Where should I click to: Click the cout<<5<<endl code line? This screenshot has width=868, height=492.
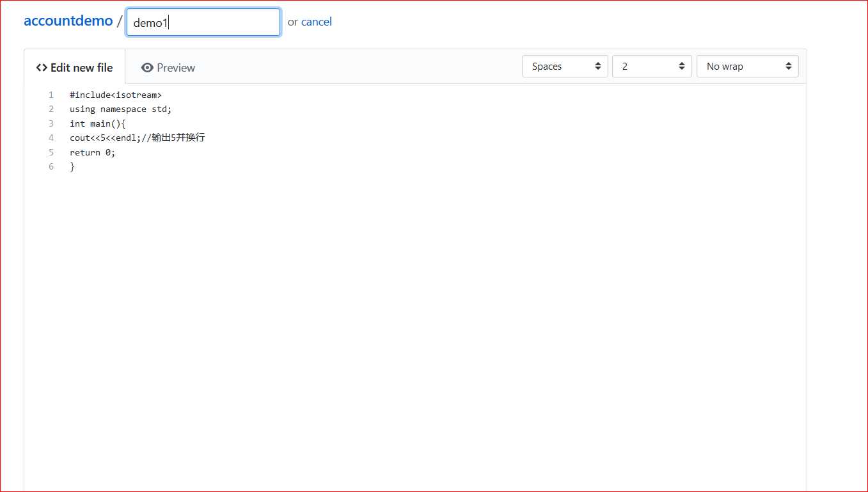coord(138,138)
